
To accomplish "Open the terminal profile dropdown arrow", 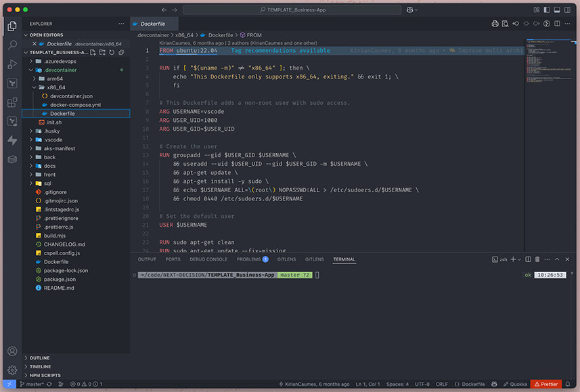I will click(x=519, y=259).
